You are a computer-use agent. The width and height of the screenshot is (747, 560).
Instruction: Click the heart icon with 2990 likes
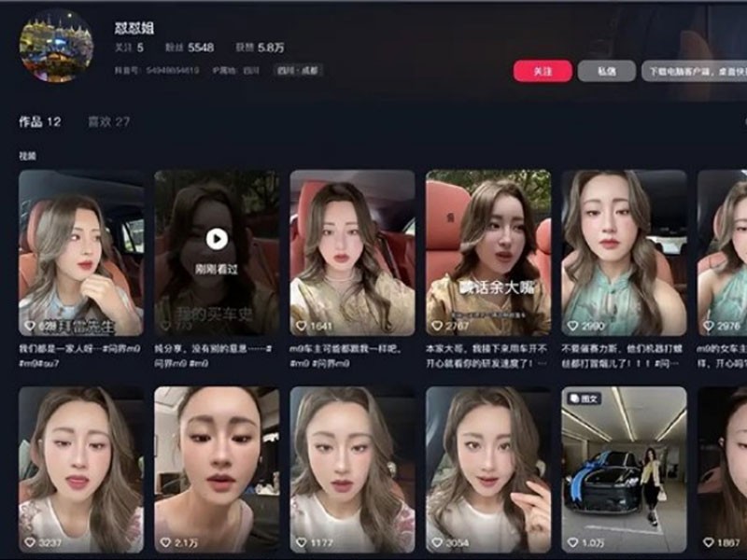(572, 326)
